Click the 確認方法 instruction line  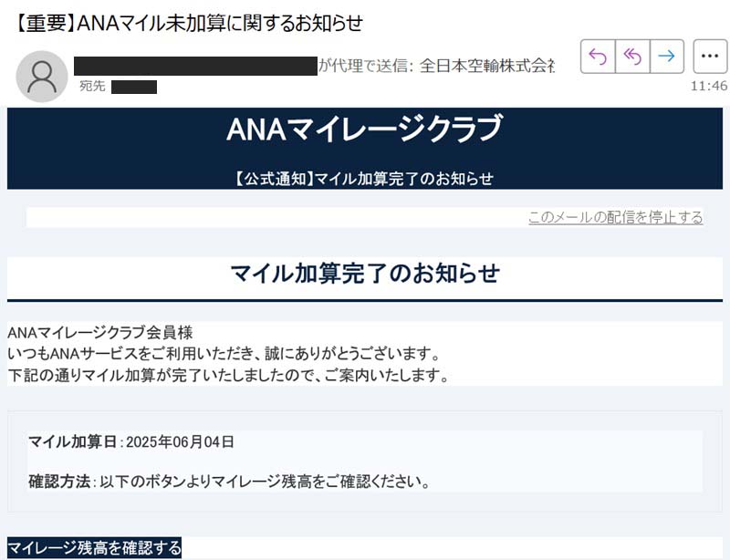tap(230, 482)
